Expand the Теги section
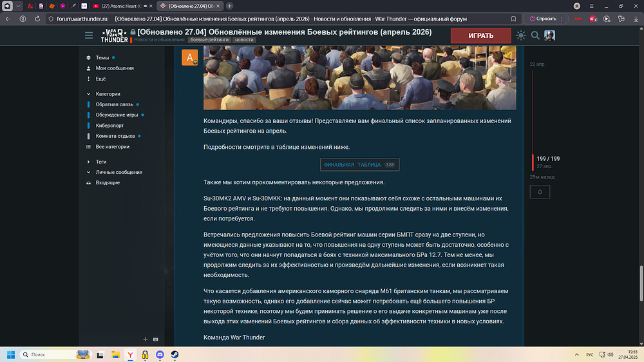 tap(100, 162)
